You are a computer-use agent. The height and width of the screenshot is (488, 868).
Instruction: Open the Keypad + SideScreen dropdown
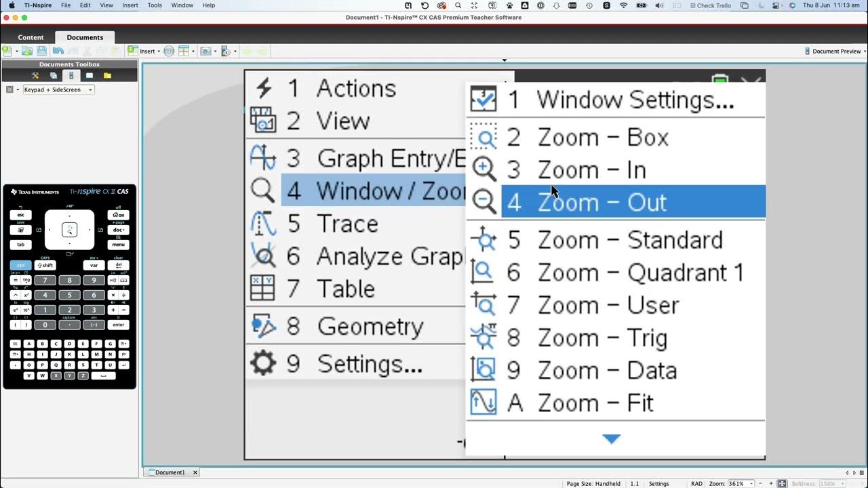(x=59, y=89)
